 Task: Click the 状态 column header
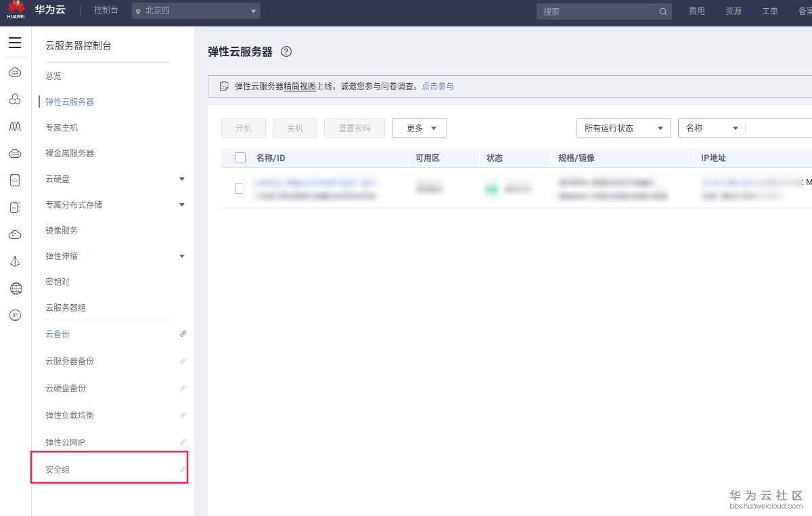click(495, 158)
